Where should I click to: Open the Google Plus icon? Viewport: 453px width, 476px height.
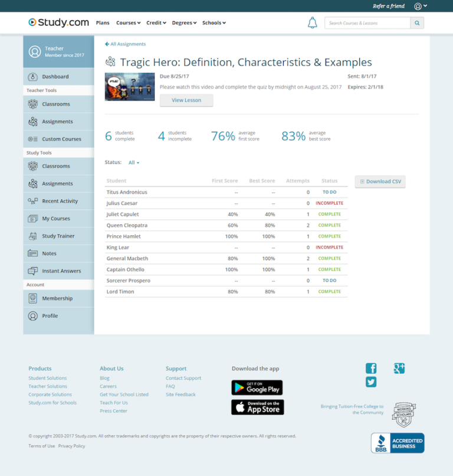[x=399, y=369]
